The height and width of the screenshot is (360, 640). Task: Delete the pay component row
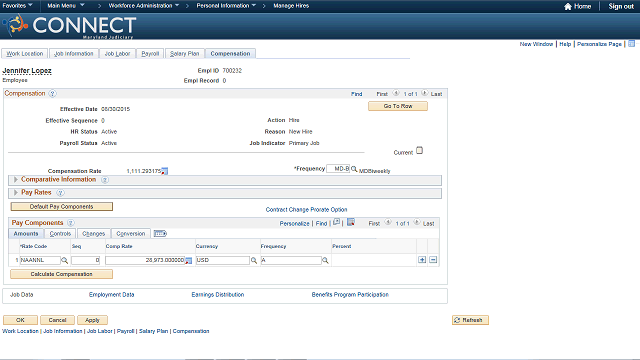click(433, 260)
